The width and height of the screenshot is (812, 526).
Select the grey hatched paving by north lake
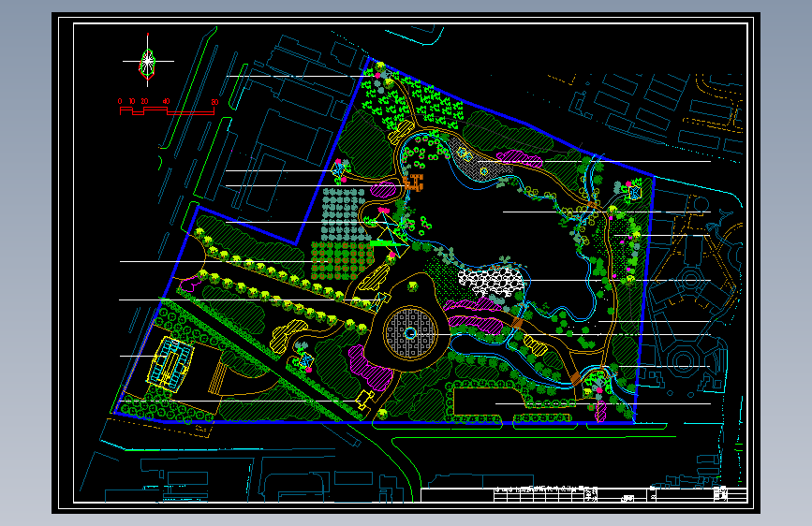click(x=479, y=160)
